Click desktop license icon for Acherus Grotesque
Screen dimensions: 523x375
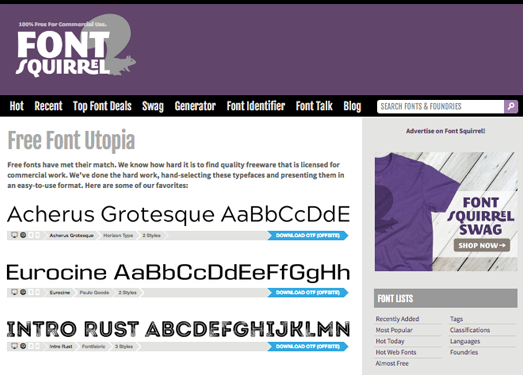pyautogui.click(x=14, y=235)
